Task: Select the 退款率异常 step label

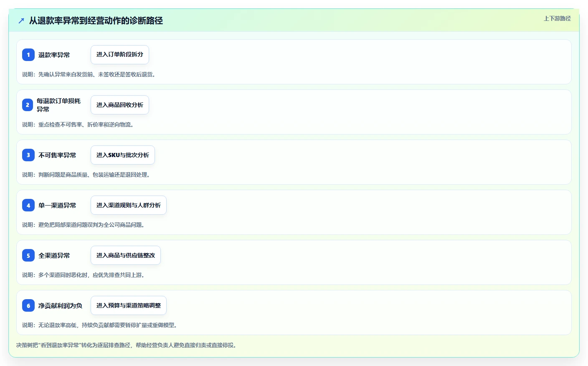Action: [x=54, y=55]
